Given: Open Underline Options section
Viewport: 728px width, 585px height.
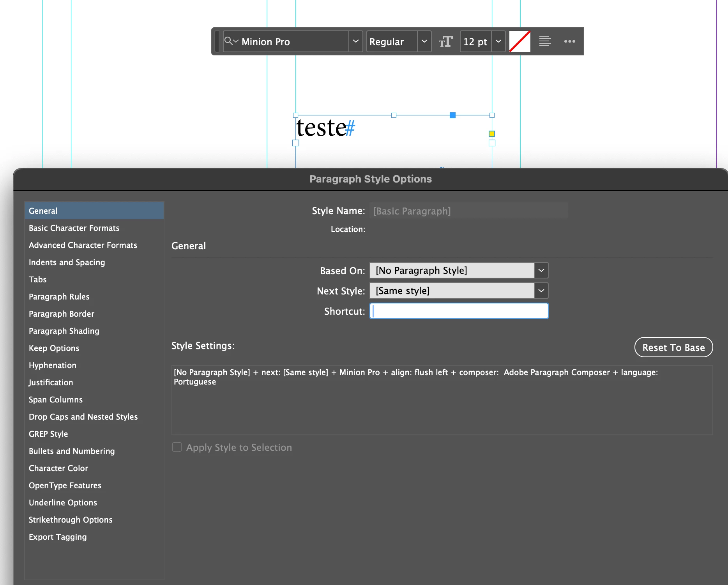Looking at the screenshot, I should tap(94, 502).
